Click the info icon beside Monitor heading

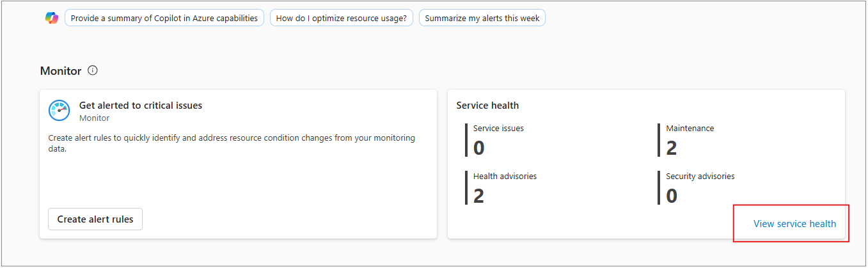coord(93,70)
